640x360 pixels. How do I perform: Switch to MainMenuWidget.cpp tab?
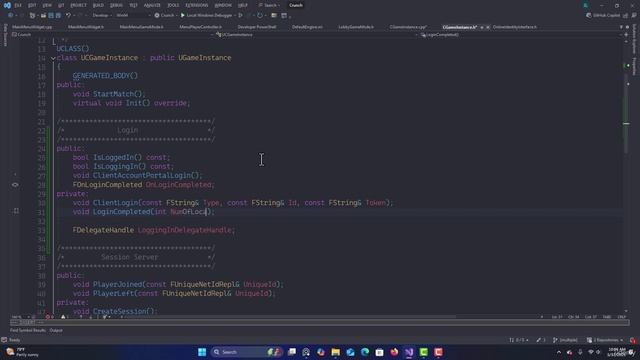[x=32, y=27]
